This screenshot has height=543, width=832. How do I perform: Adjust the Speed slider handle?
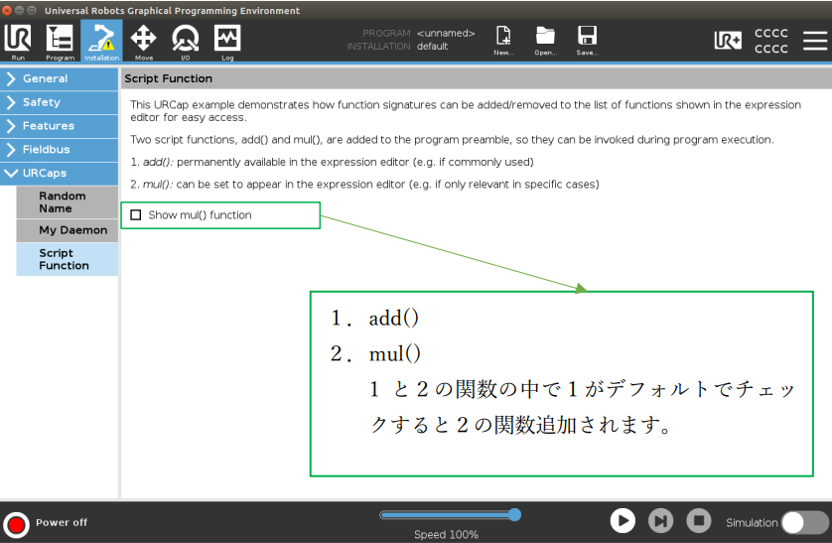pos(514,514)
